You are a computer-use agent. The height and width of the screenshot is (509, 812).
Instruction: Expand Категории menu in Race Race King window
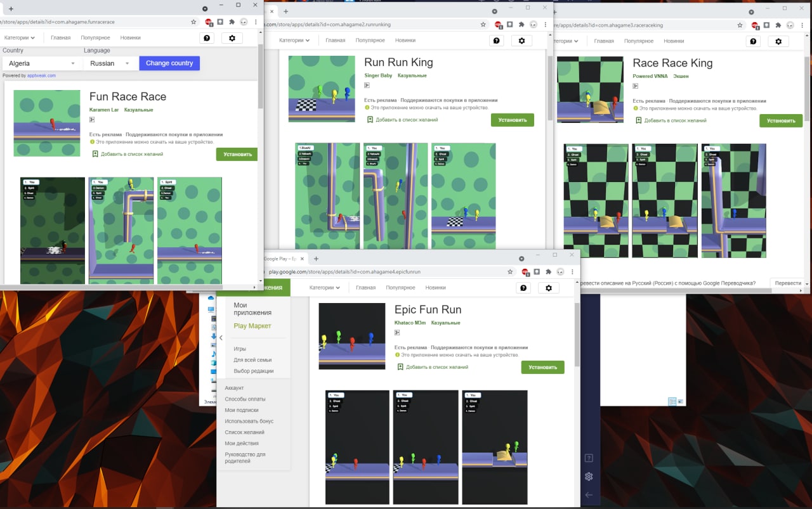click(566, 41)
